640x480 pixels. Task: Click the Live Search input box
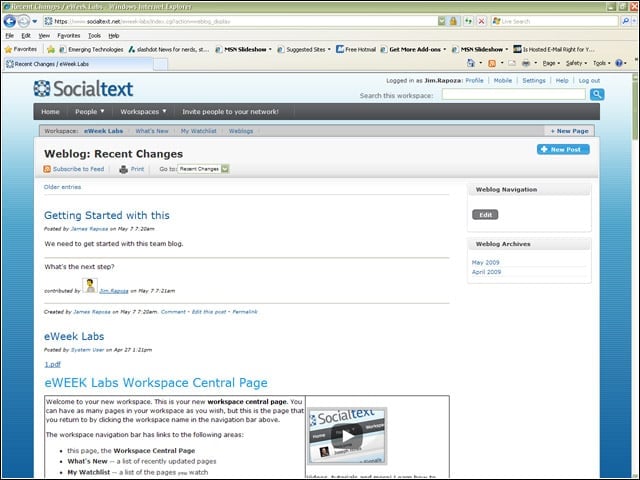click(x=554, y=21)
